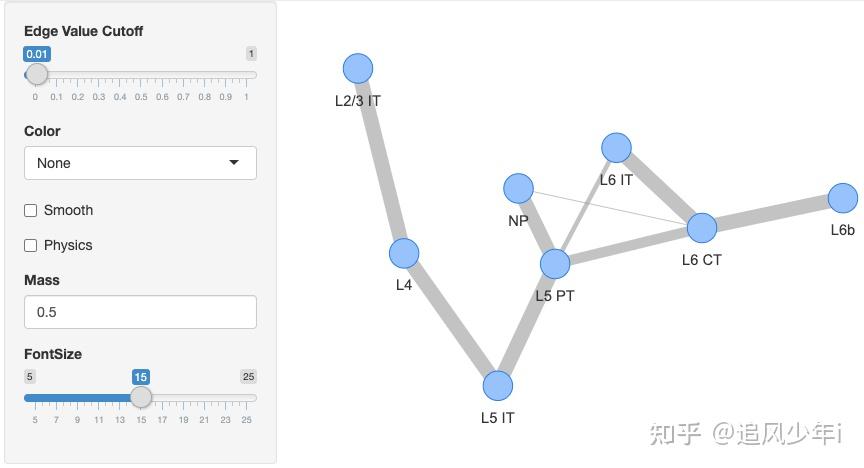
Task: Set FontSize slider to 25 tick
Action: click(247, 397)
